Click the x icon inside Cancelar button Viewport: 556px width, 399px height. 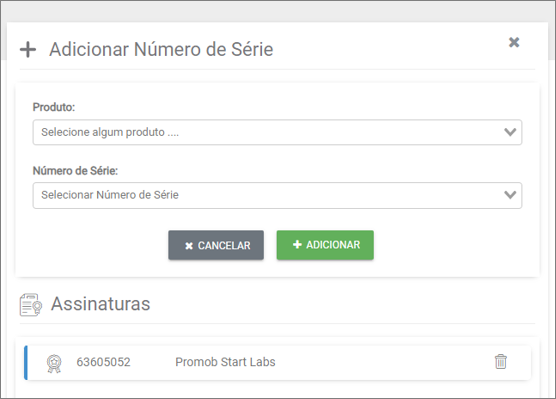click(x=189, y=246)
